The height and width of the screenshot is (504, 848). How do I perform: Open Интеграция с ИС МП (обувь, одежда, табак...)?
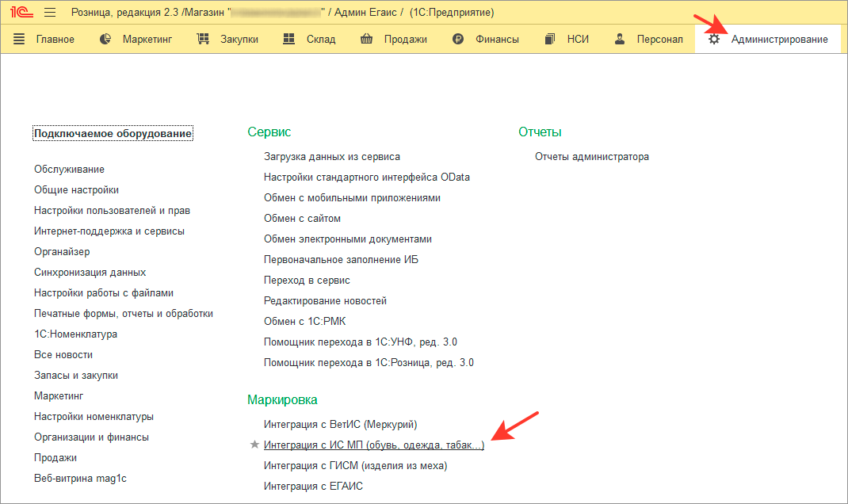[x=374, y=445]
